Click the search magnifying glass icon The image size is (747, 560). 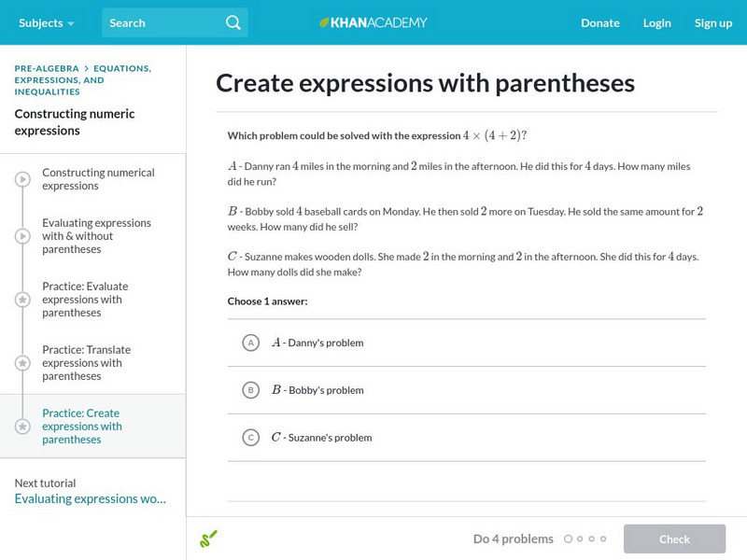point(233,22)
